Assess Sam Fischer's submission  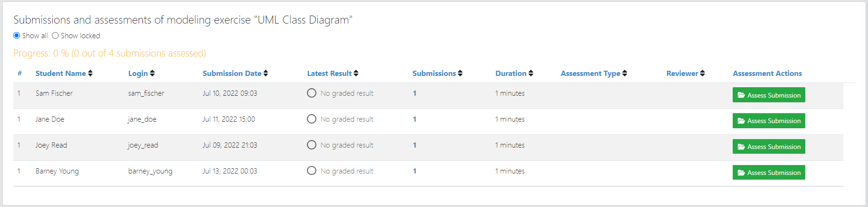[x=769, y=95]
